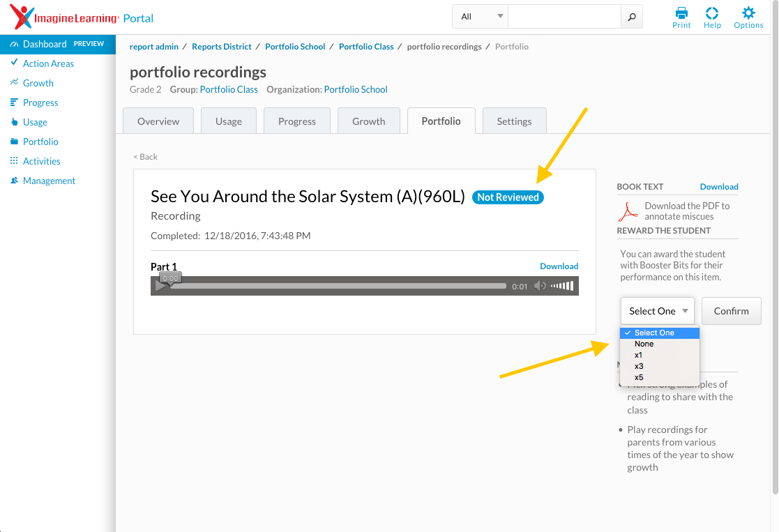The width and height of the screenshot is (779, 532).
Task: Click the Part 1 Download link
Action: tap(559, 266)
